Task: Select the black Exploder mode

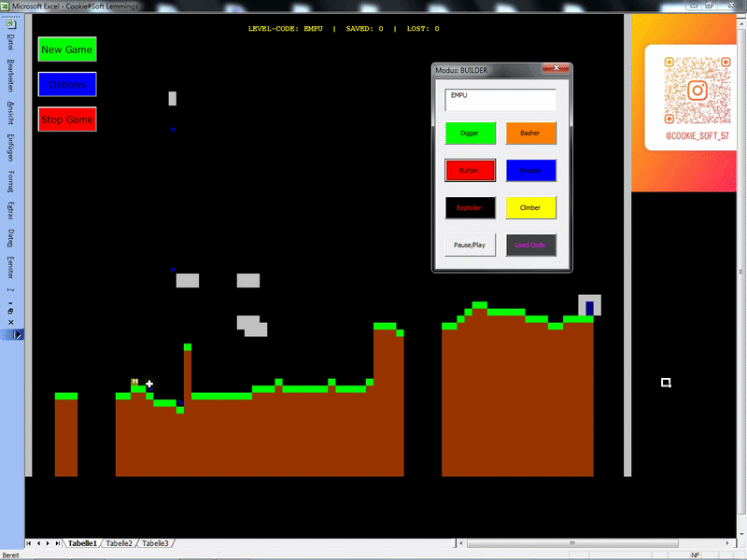Action: pos(471,207)
